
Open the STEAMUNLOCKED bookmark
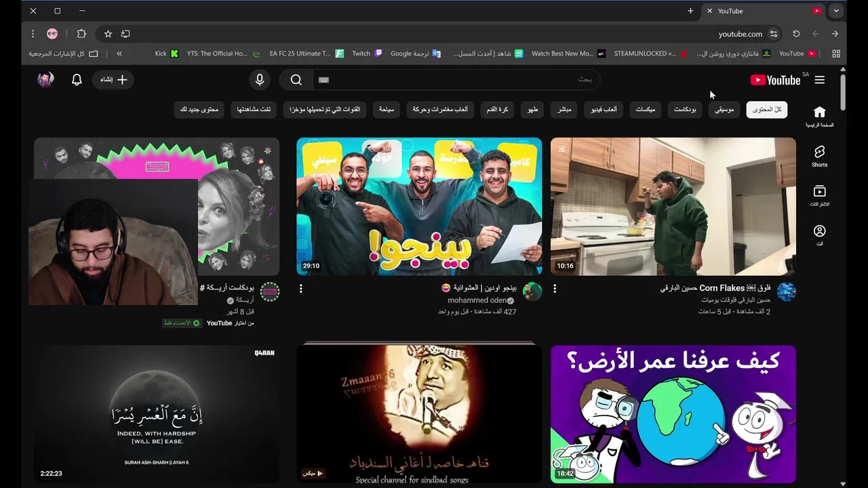650,54
